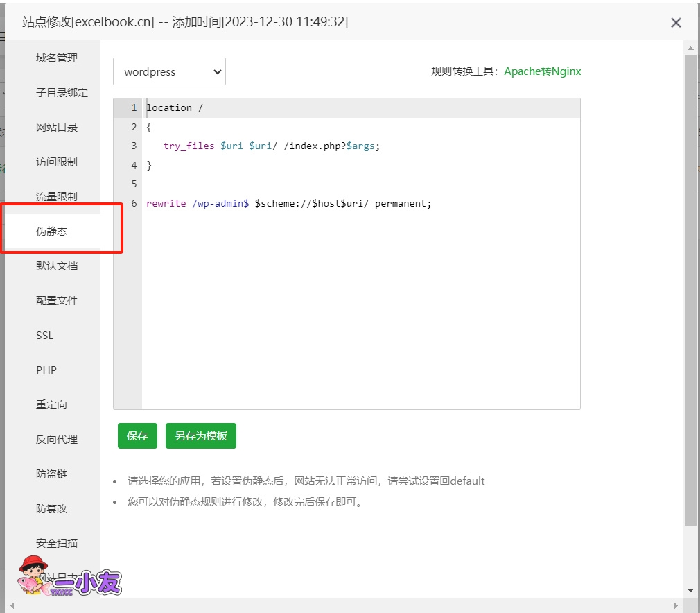Open the wordpress rewrite template dropdown

pyautogui.click(x=169, y=71)
